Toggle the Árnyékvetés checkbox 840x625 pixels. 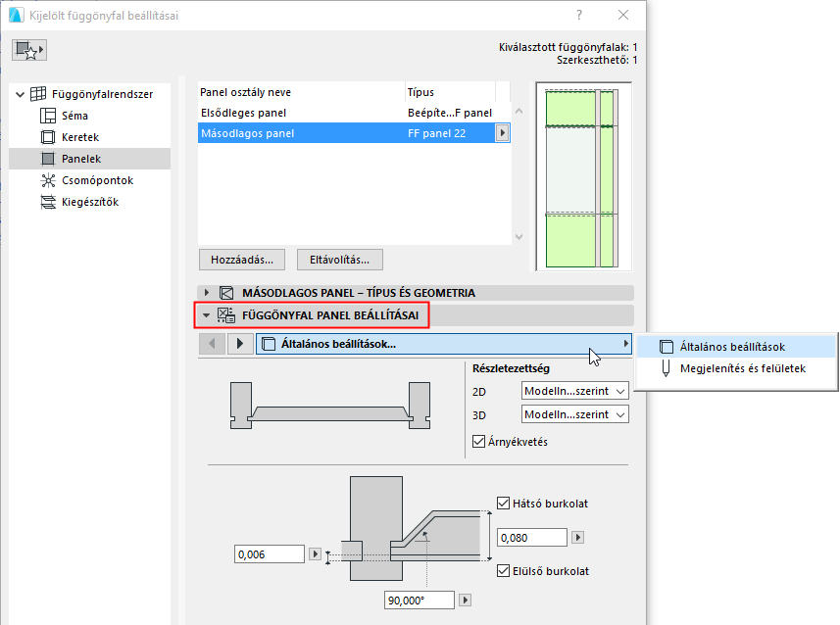pyautogui.click(x=478, y=439)
